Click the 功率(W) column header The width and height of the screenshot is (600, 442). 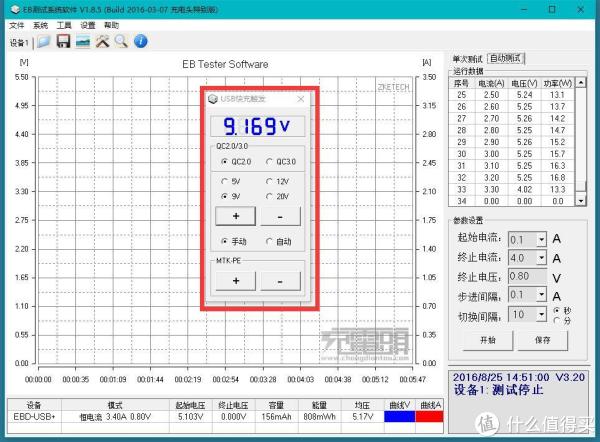click(x=558, y=83)
